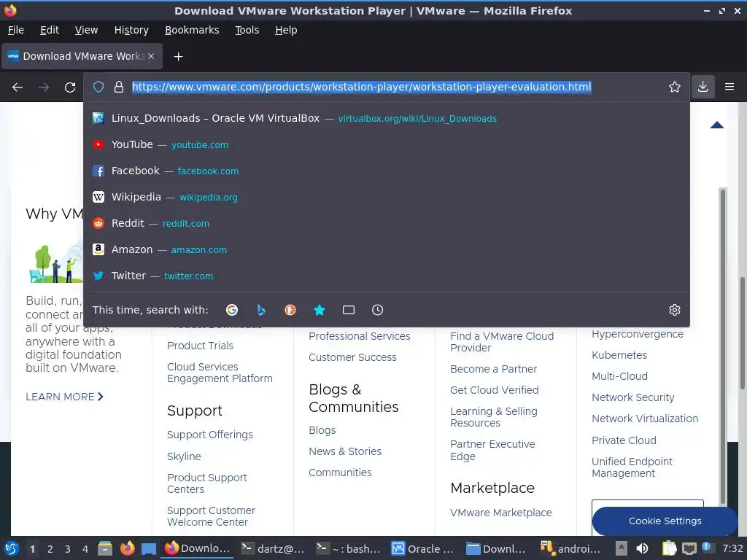Click the page vertical scrollbar thumb

tap(742, 333)
